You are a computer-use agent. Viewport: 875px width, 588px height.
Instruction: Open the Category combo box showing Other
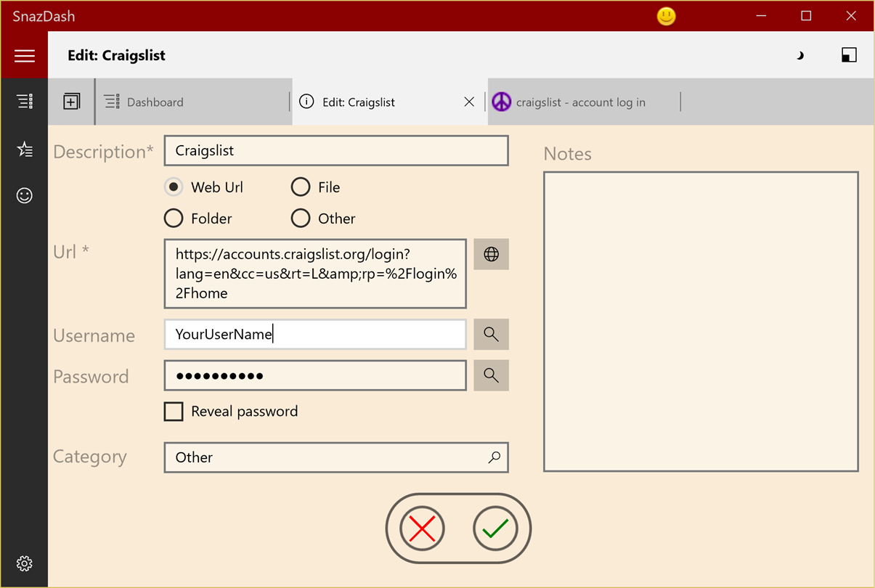pyautogui.click(x=336, y=457)
